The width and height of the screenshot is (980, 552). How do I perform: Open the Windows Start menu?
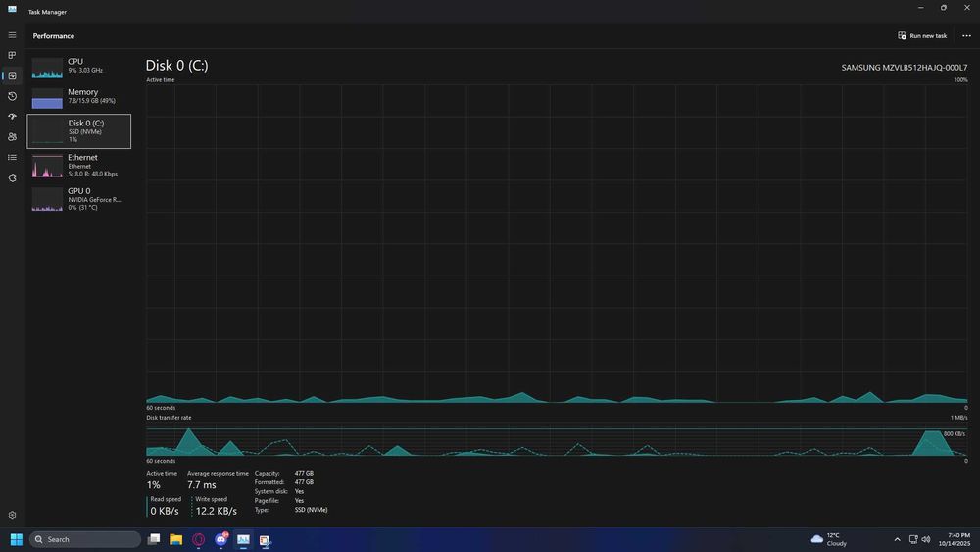(x=17, y=539)
